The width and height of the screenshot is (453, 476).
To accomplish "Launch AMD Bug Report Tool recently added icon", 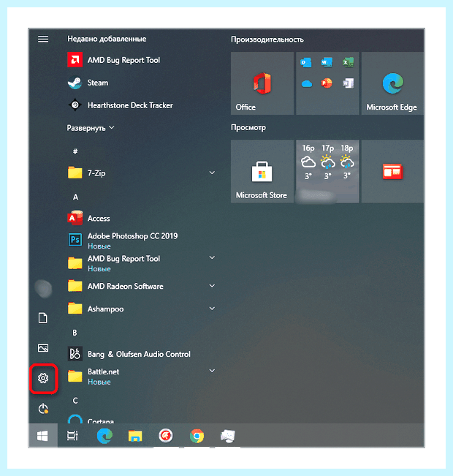I will point(75,60).
